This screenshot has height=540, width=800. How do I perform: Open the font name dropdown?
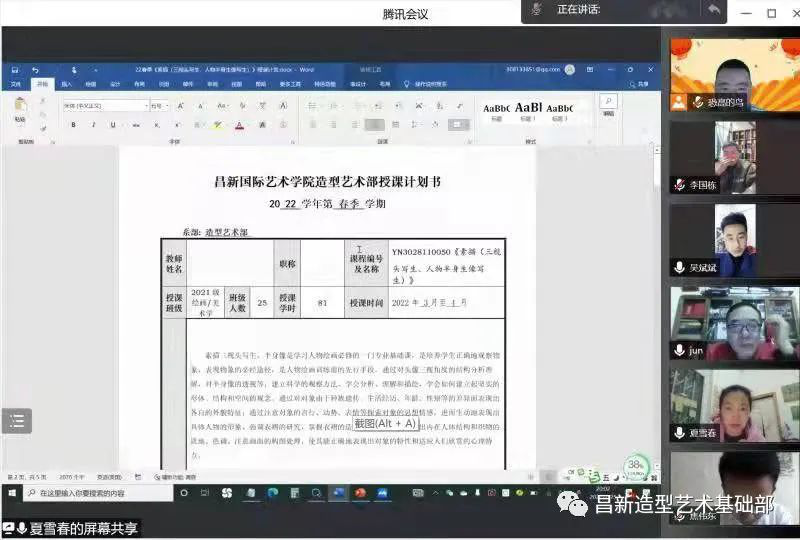(146, 105)
